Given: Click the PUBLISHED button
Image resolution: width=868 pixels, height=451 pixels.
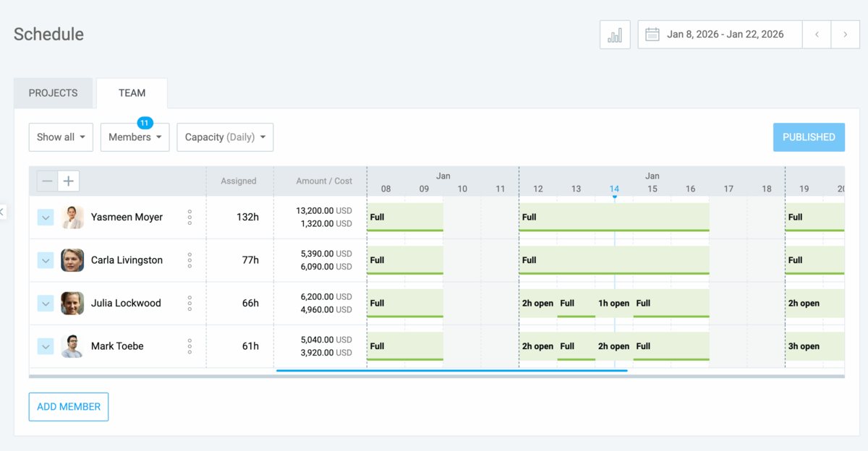Looking at the screenshot, I should point(809,137).
